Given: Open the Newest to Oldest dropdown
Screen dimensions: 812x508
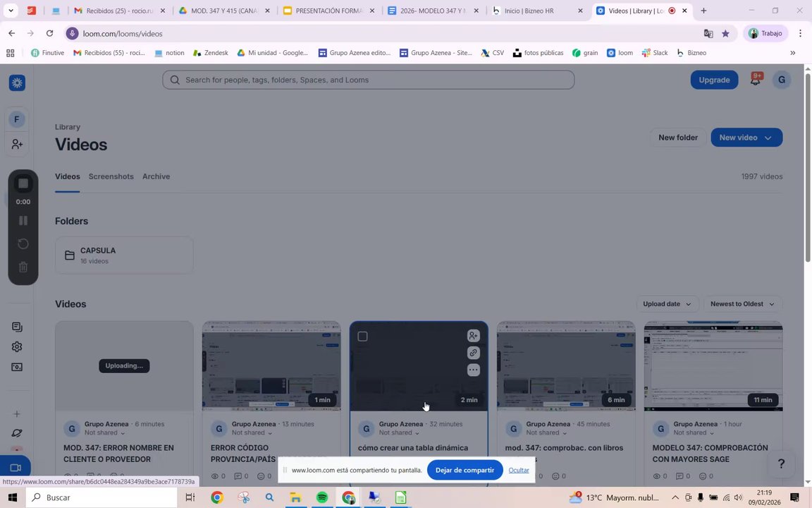Looking at the screenshot, I should (x=742, y=304).
